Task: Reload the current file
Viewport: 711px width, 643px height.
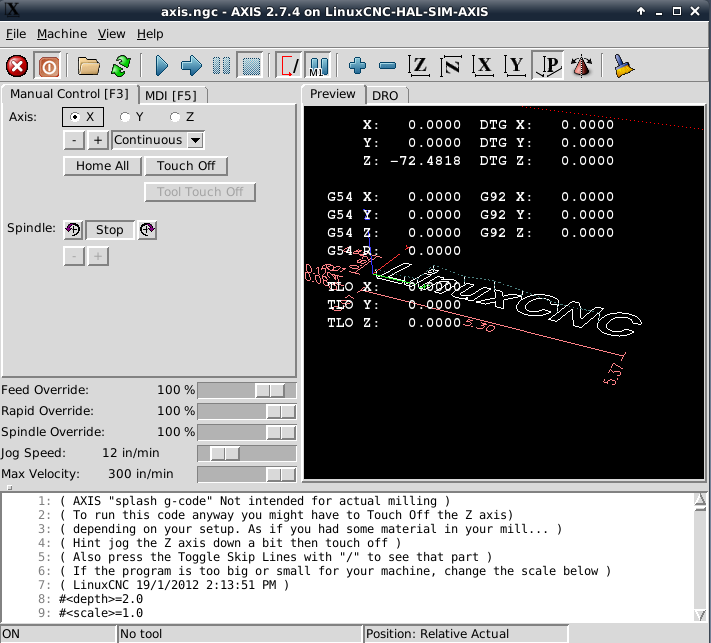Action: click(121, 66)
